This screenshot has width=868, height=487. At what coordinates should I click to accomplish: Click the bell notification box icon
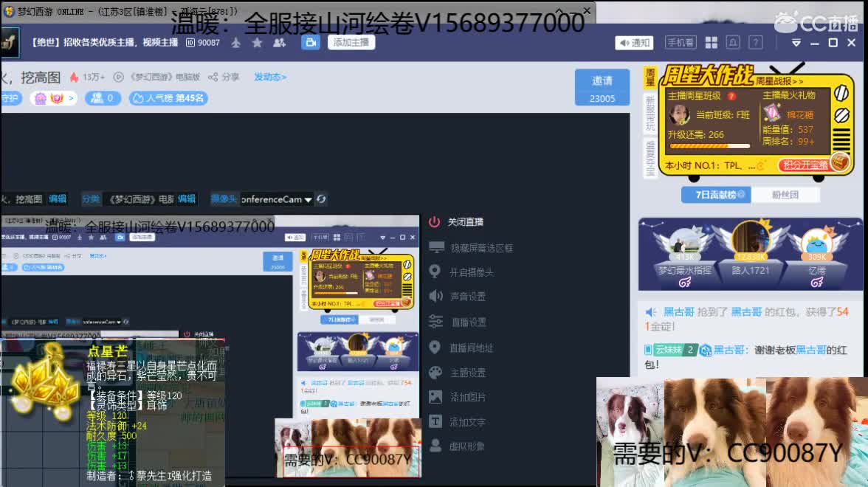(x=733, y=43)
